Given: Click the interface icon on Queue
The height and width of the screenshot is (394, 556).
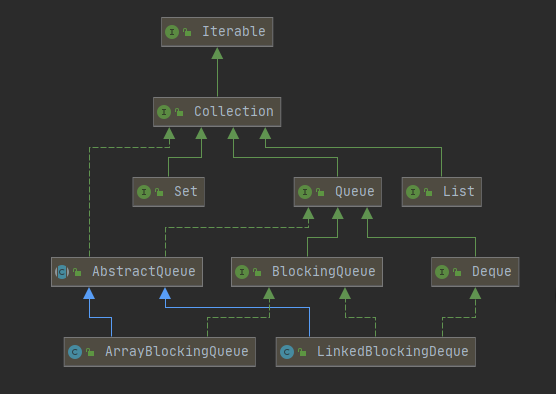Looking at the screenshot, I should pos(305,192).
